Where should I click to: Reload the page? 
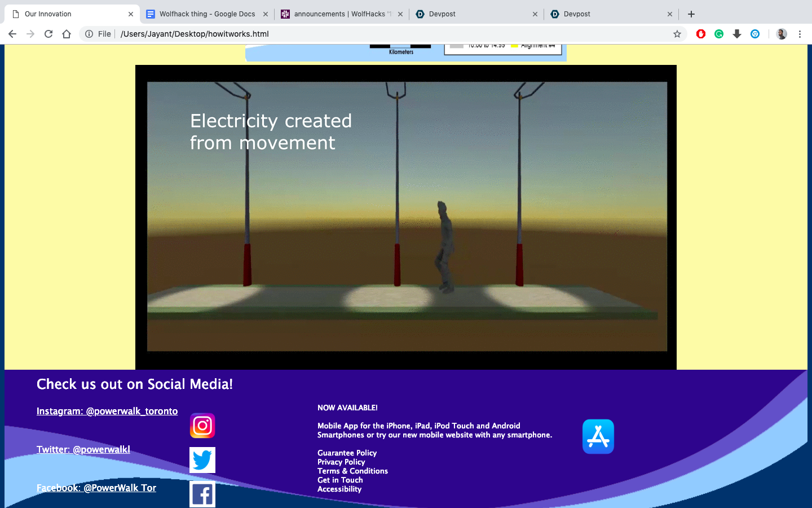coord(48,34)
